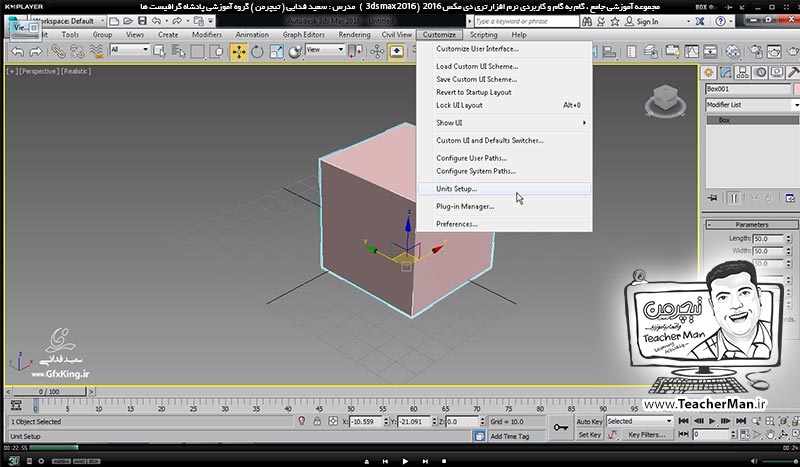Open the Material Editor icon

click(x=733, y=52)
